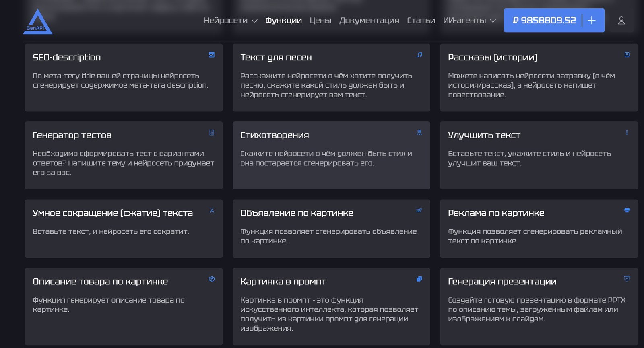Click the SEO-description card icon
This screenshot has height=348, width=644.
(x=212, y=55)
